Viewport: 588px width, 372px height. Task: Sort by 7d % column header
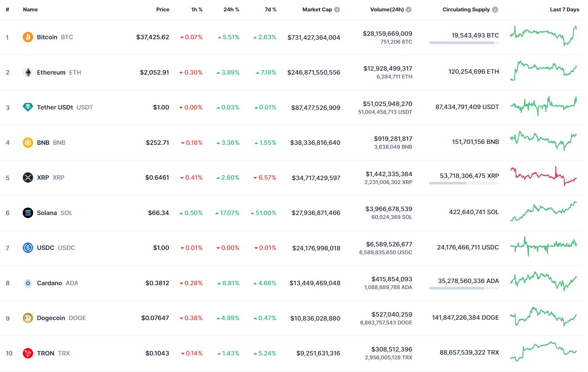[270, 10]
